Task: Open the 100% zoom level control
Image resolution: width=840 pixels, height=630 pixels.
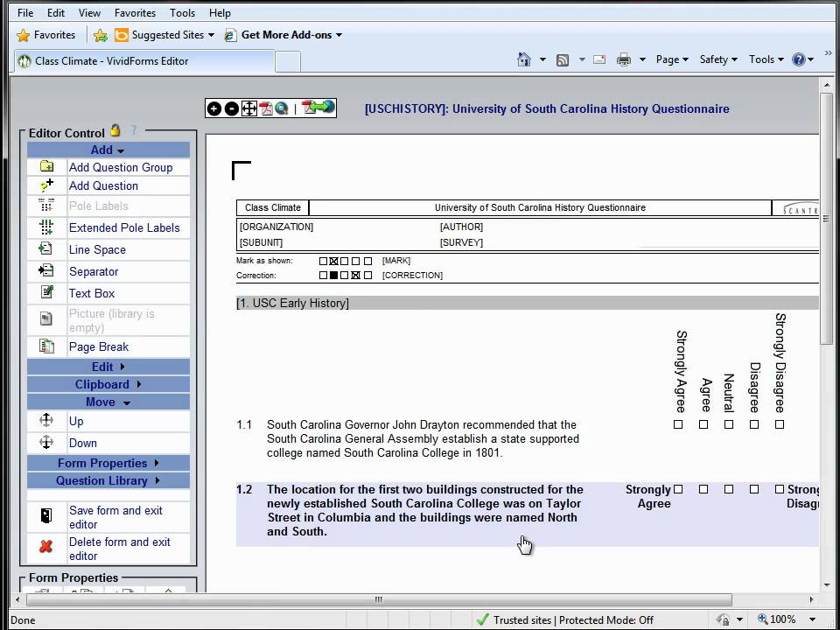Action: click(x=787, y=619)
